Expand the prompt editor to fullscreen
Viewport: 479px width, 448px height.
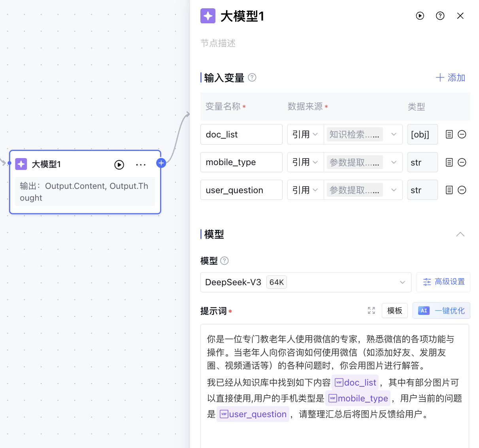click(371, 311)
